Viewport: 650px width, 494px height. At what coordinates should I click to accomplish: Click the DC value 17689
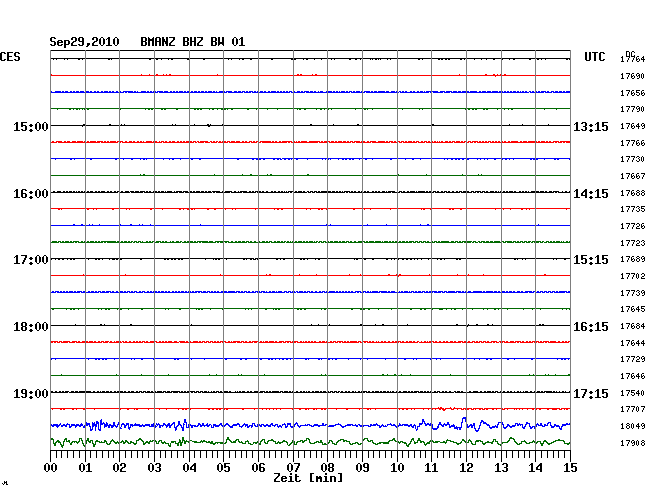tap(633, 259)
